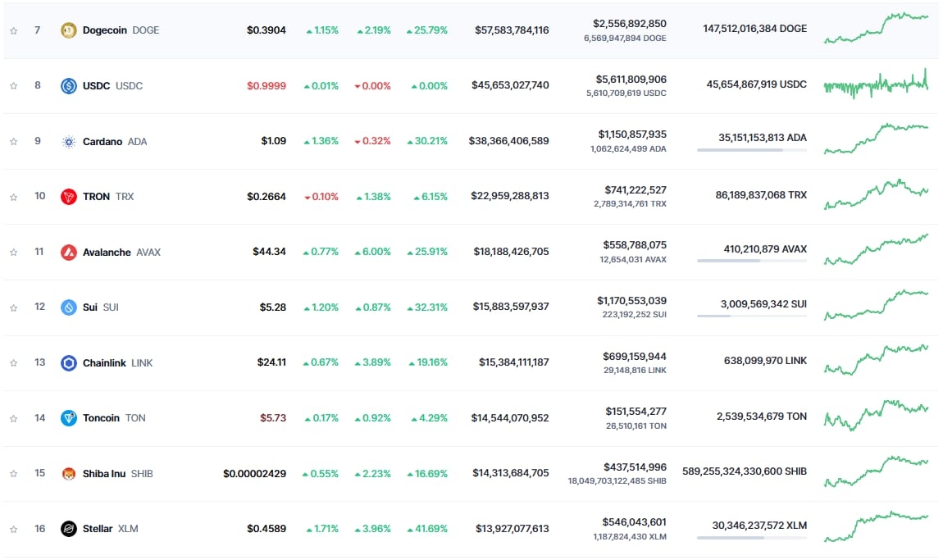Click Cardano's $1,150,857,935 volume figure
Image resolution: width=943 pixels, height=560 pixels.
631,134
